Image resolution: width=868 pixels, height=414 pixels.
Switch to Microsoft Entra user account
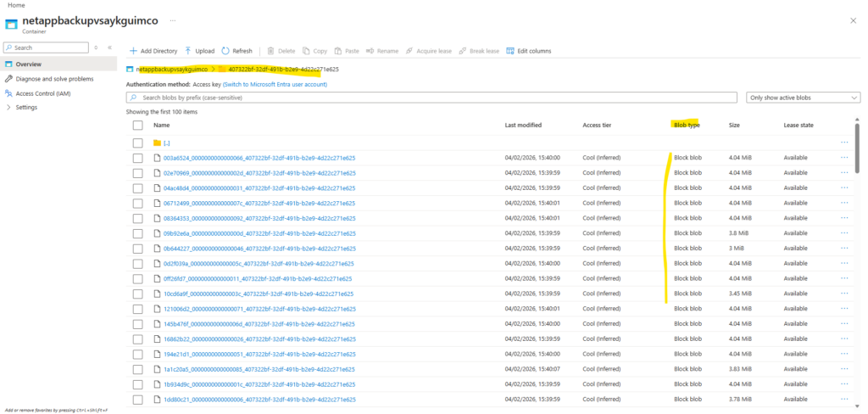pyautogui.click(x=275, y=85)
